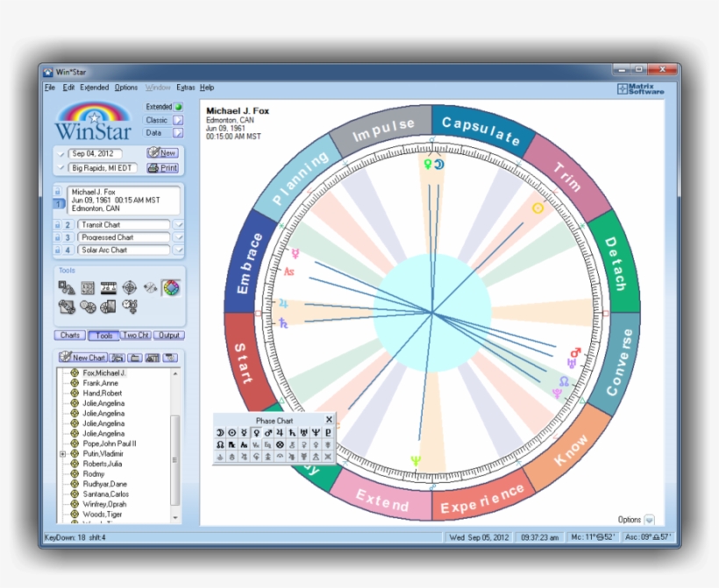The width and height of the screenshot is (719, 588).
Task: Click the lock icon beside Solar Arc Chart
Action: pos(58,250)
